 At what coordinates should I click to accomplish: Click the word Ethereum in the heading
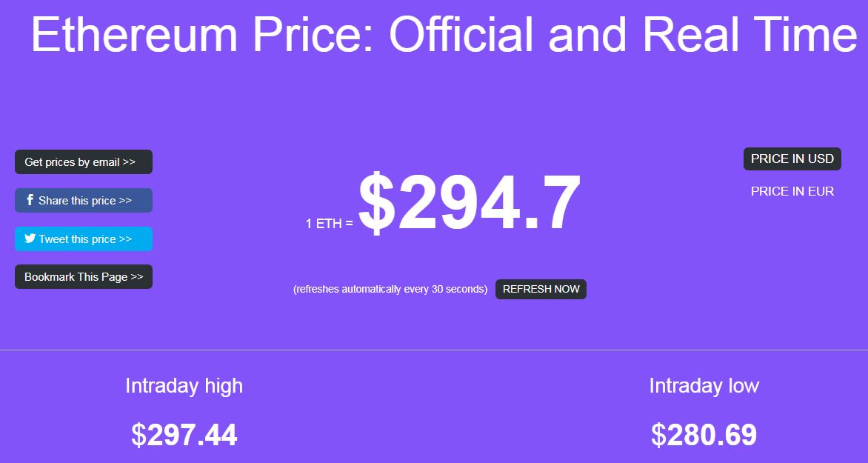(134, 34)
